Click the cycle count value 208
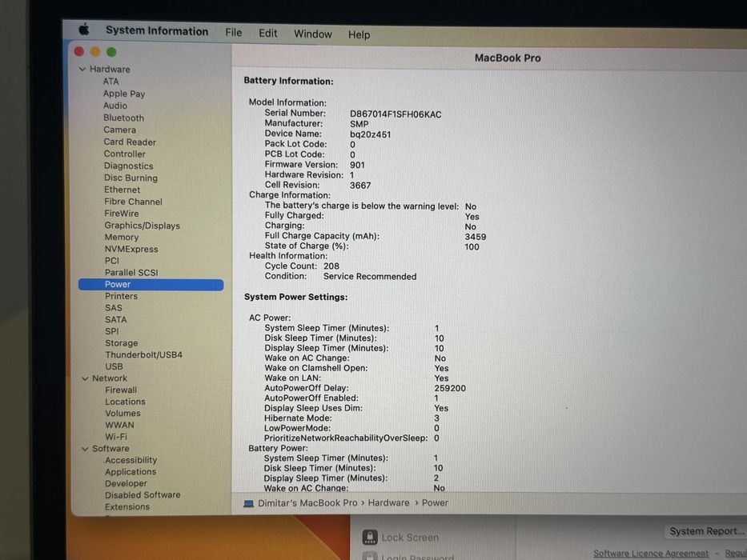Image resolution: width=747 pixels, height=560 pixels. coord(331,266)
